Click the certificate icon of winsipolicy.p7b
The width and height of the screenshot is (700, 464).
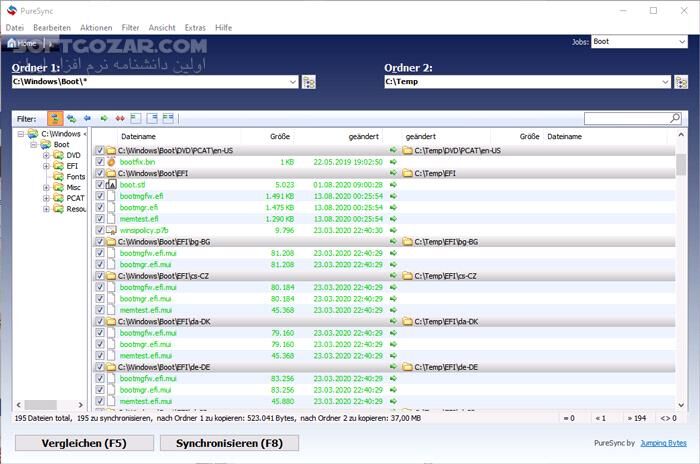pos(111,230)
